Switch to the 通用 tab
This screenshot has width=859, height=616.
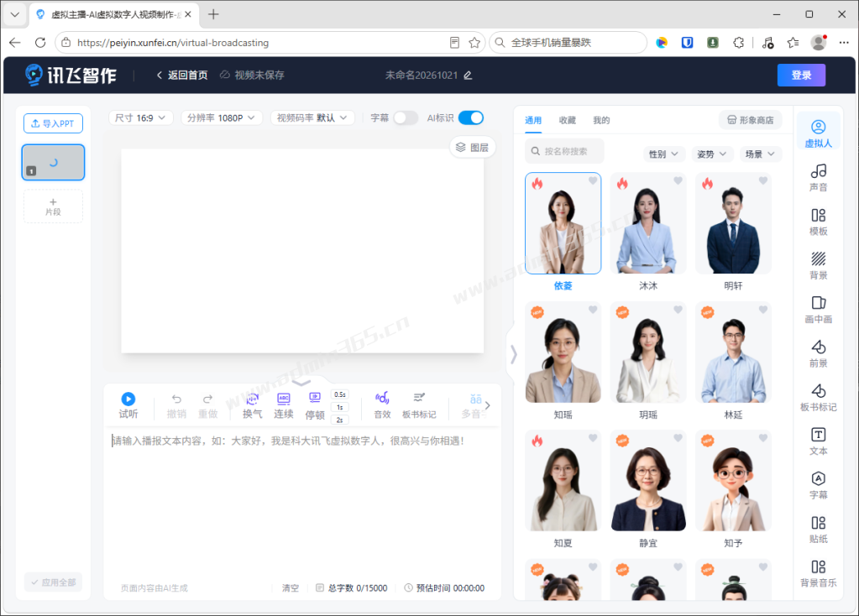(x=533, y=121)
